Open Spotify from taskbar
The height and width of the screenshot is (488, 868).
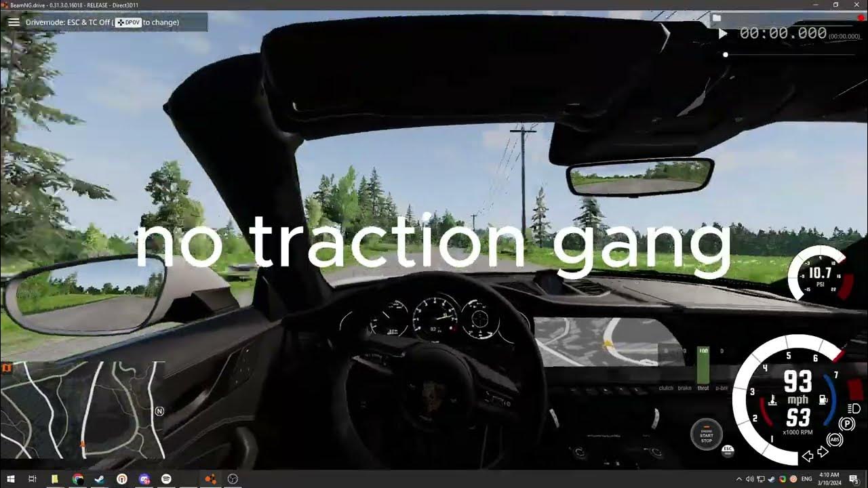pyautogui.click(x=166, y=479)
